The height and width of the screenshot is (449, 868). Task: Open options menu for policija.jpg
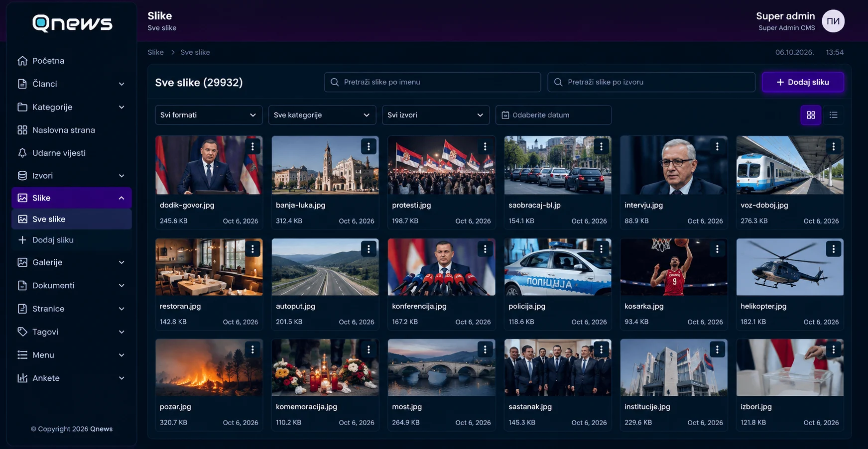coord(601,249)
